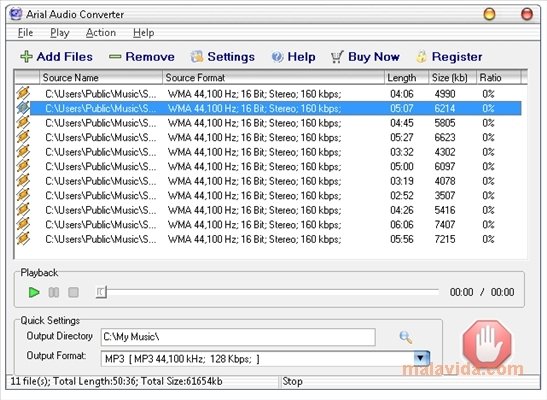Click inside the Output Directory field
The image size is (547, 400).
[238, 337]
